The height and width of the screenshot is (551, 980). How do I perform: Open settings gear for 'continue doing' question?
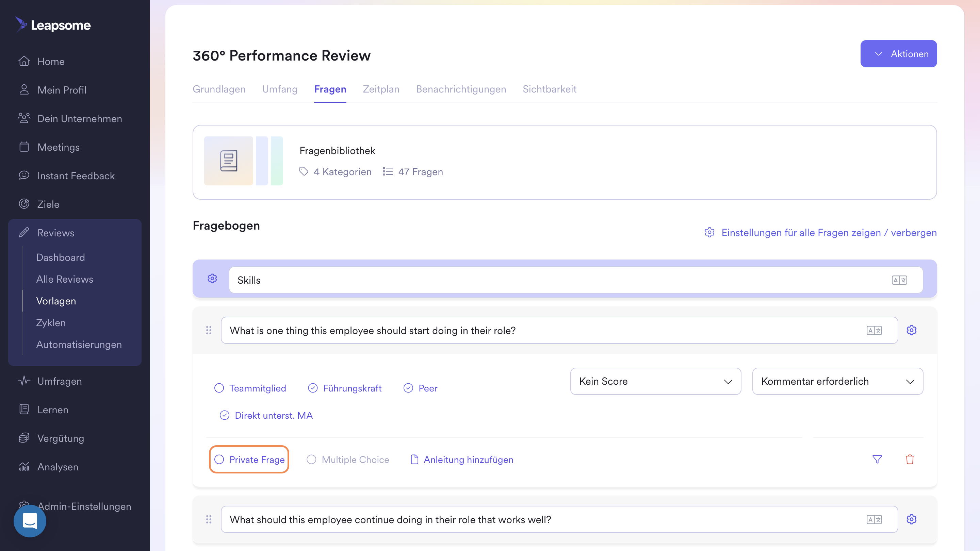(x=912, y=519)
